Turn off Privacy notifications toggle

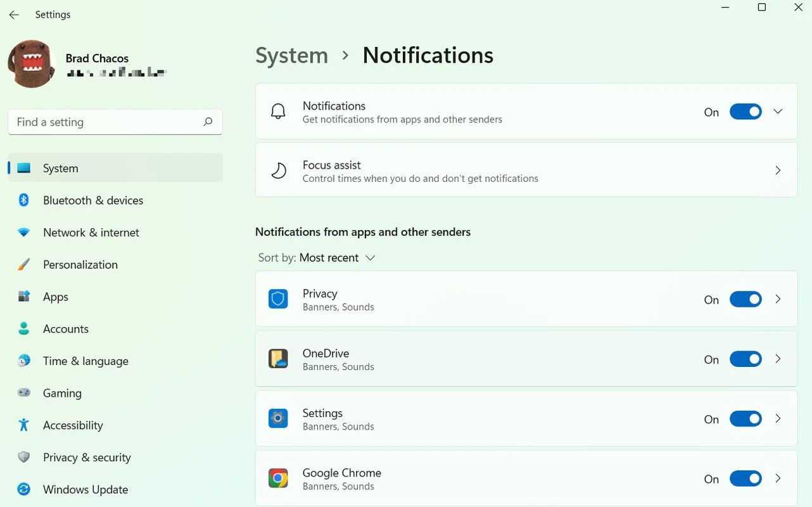point(745,299)
